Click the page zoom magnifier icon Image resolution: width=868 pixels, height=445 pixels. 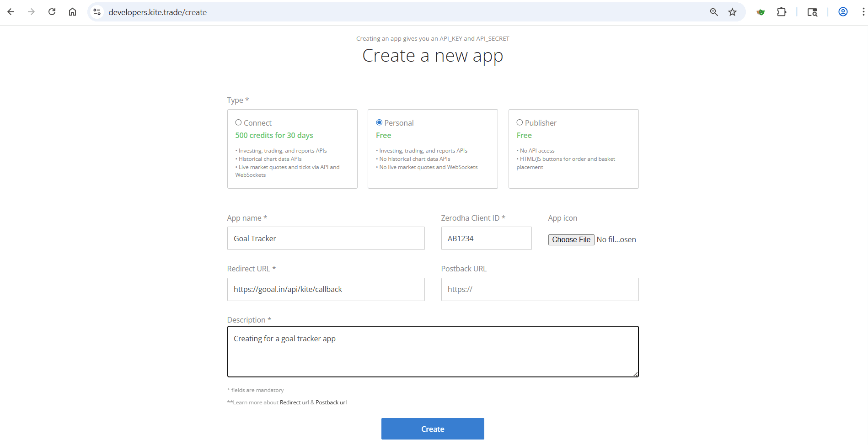714,13
